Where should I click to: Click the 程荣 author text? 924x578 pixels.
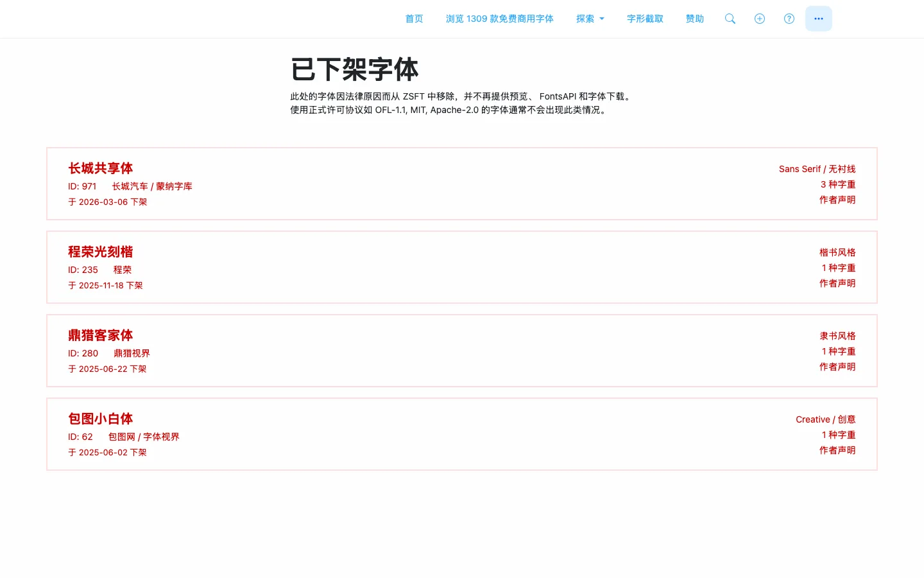(x=123, y=270)
